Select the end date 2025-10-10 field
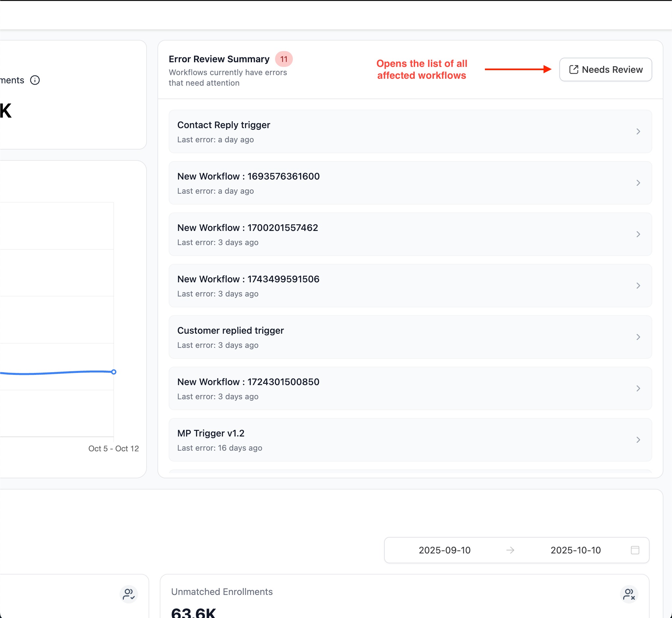Image resolution: width=672 pixels, height=618 pixels. pyautogui.click(x=575, y=550)
